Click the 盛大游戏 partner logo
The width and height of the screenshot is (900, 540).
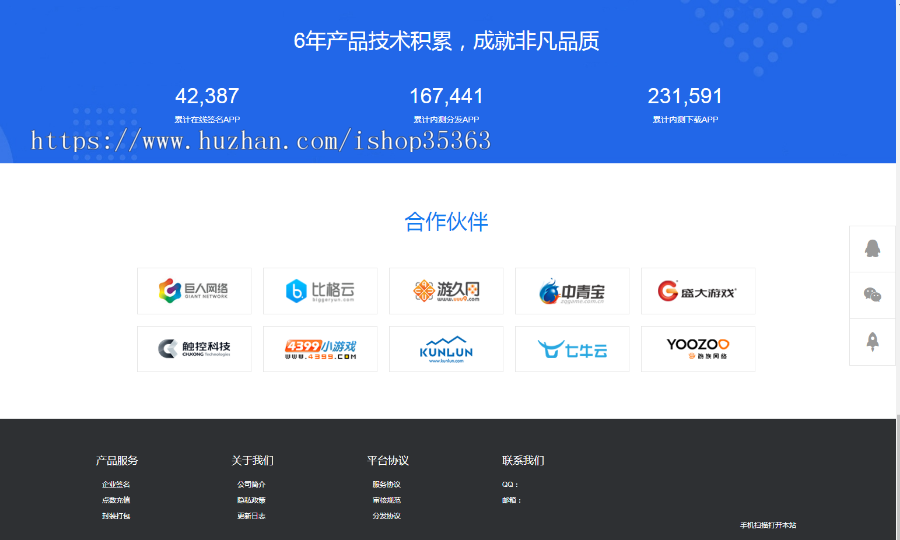698,291
